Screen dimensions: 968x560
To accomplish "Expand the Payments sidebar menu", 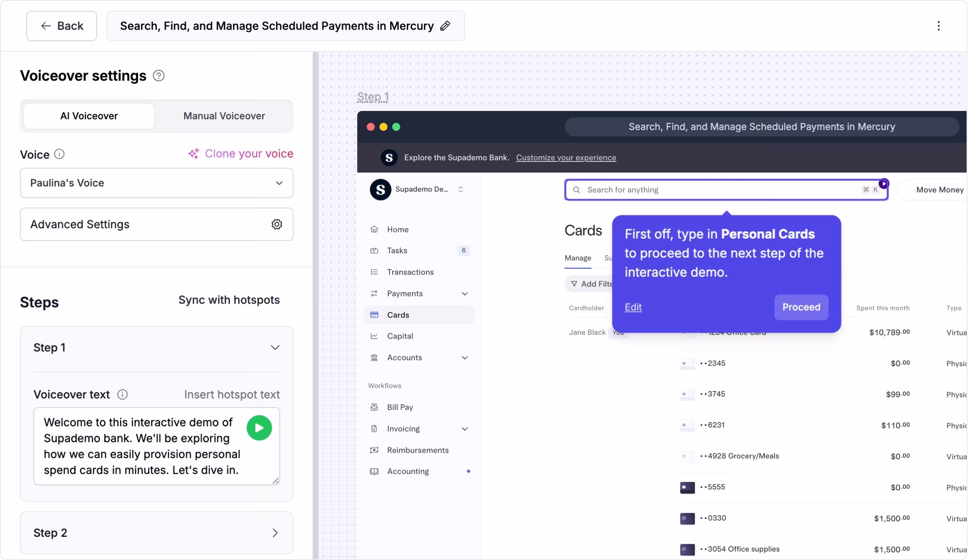I will (464, 294).
